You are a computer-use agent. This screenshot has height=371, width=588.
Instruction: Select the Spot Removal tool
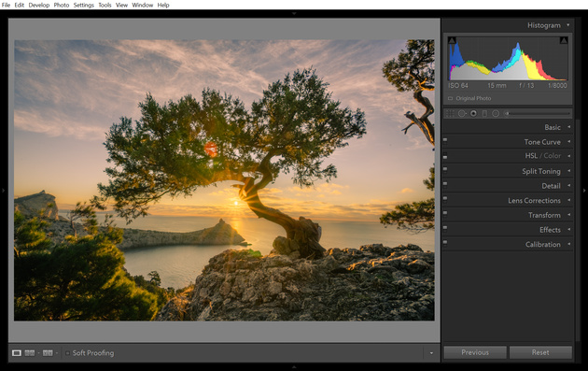click(x=462, y=113)
